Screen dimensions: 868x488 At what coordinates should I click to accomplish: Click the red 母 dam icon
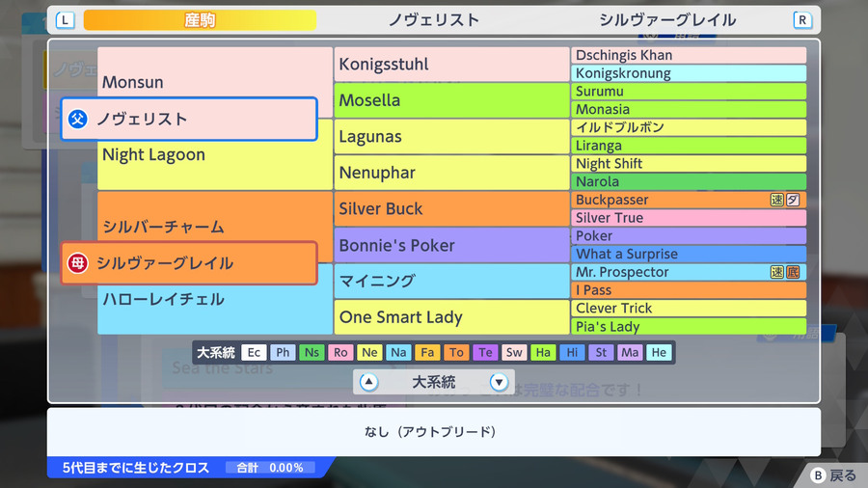click(77, 263)
